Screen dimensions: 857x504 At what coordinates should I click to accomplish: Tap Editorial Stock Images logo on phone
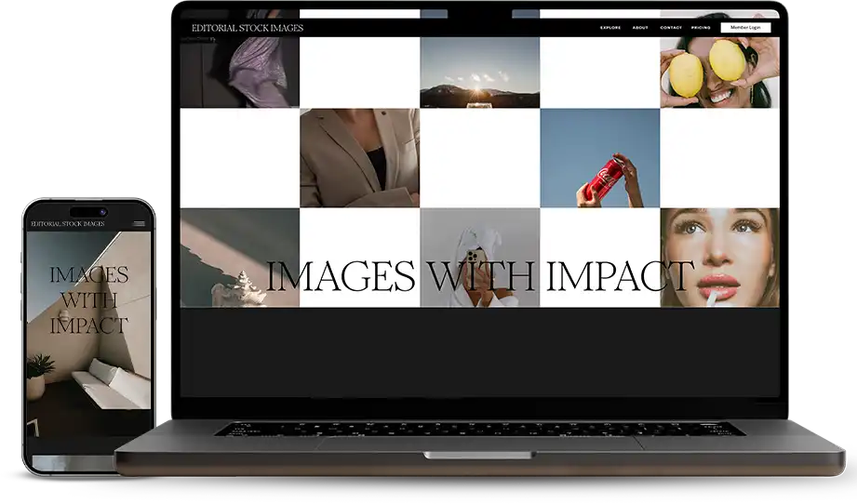point(67,224)
